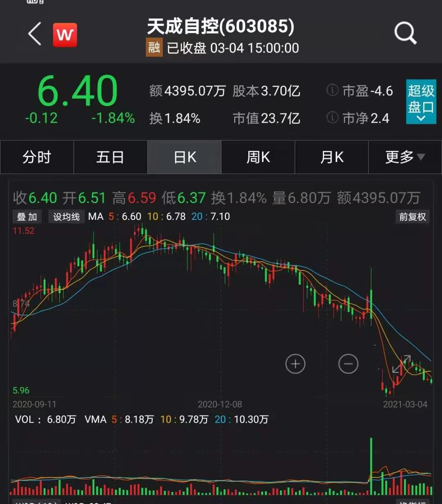
Task: Enable 设均线 moving average settings
Action: [66, 216]
